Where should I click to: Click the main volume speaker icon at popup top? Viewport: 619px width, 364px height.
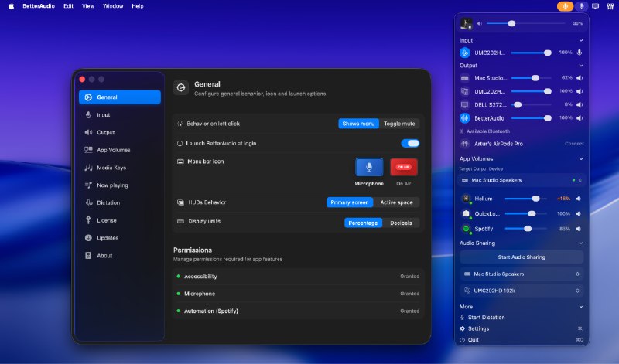point(479,24)
